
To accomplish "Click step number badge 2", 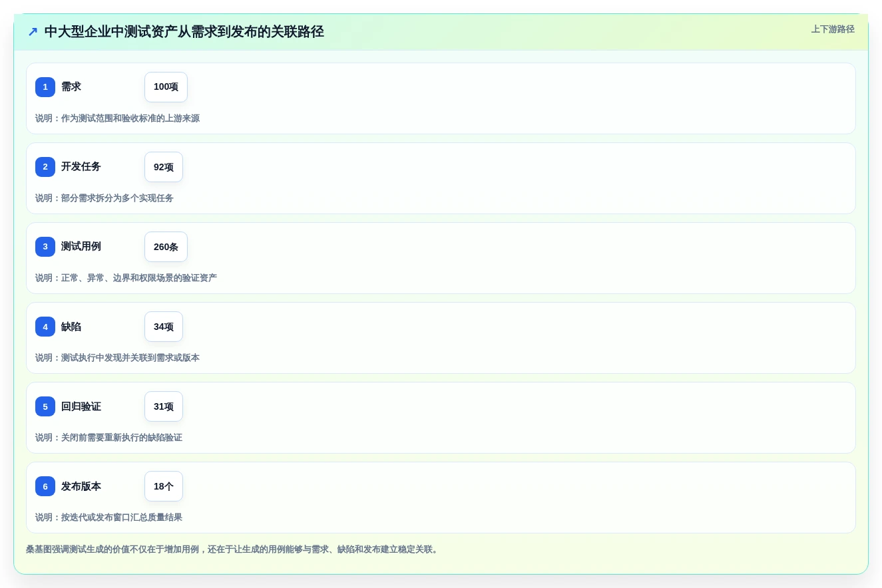I will click(45, 167).
